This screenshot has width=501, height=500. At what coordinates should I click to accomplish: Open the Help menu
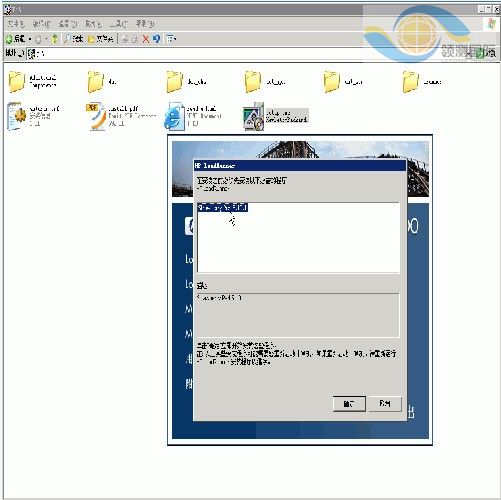click(x=145, y=24)
